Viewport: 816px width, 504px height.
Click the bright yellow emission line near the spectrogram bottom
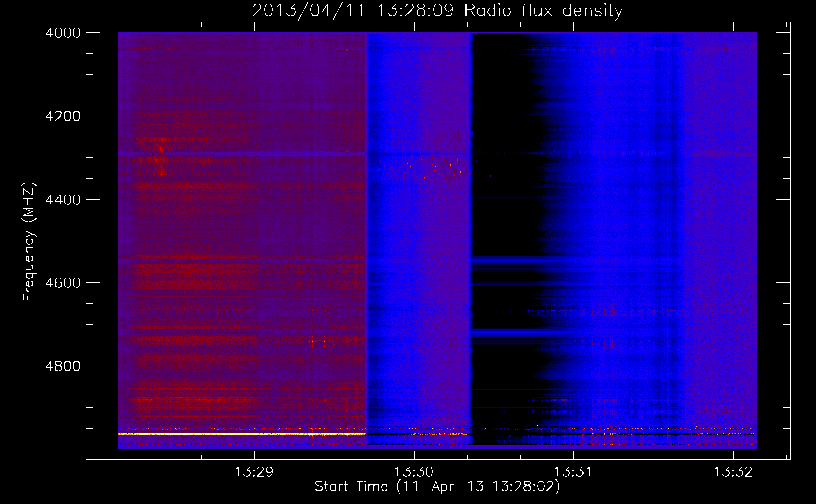[242, 434]
